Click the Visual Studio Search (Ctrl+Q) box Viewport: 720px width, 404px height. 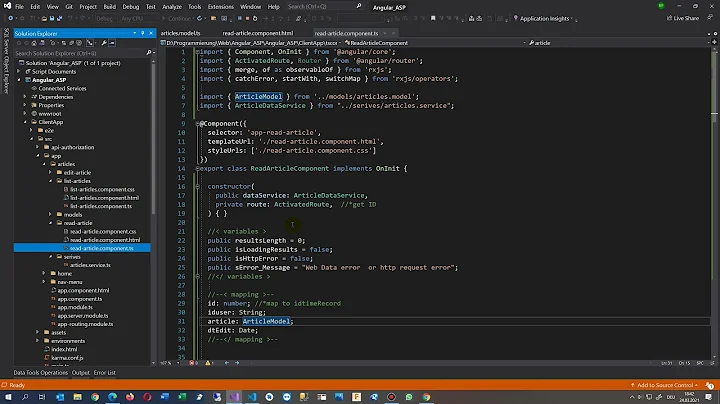pyautogui.click(x=324, y=6)
